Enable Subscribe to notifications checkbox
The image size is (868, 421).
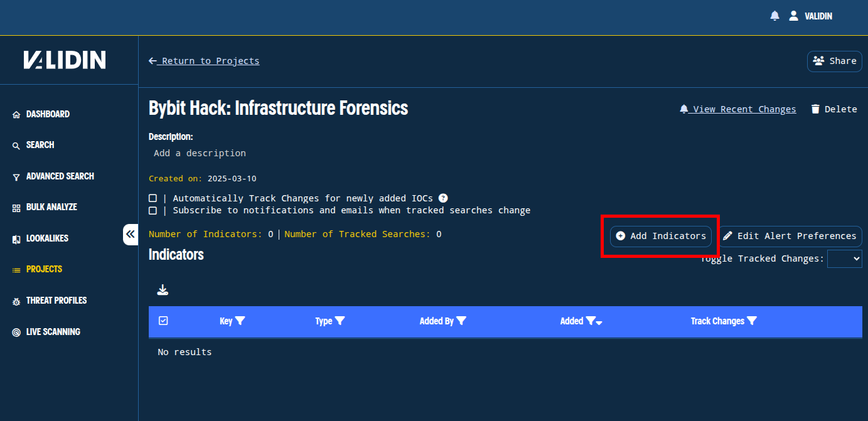point(153,211)
